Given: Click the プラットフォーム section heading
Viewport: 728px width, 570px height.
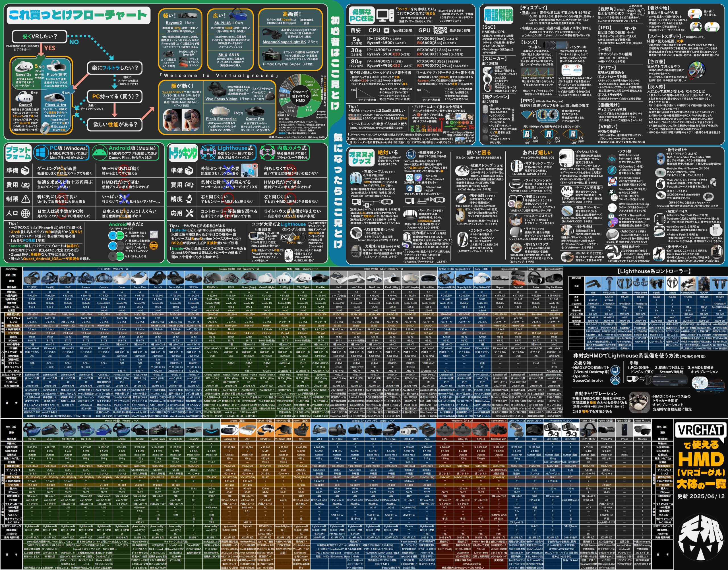Looking at the screenshot, I should pyautogui.click(x=18, y=153).
